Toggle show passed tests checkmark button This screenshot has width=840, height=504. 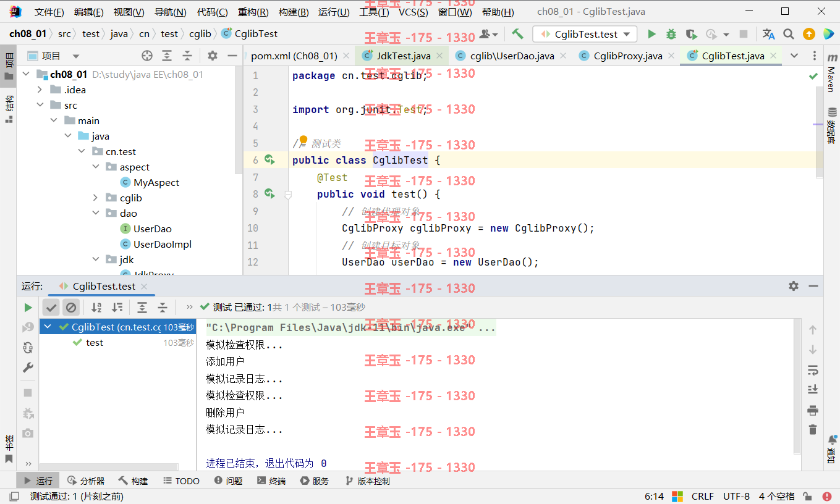51,307
